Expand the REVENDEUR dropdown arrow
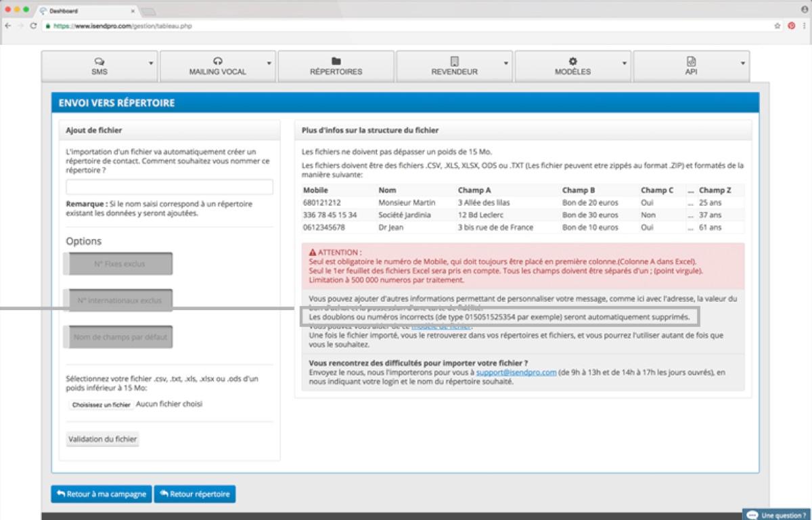The height and width of the screenshot is (520, 812). pyautogui.click(x=505, y=61)
